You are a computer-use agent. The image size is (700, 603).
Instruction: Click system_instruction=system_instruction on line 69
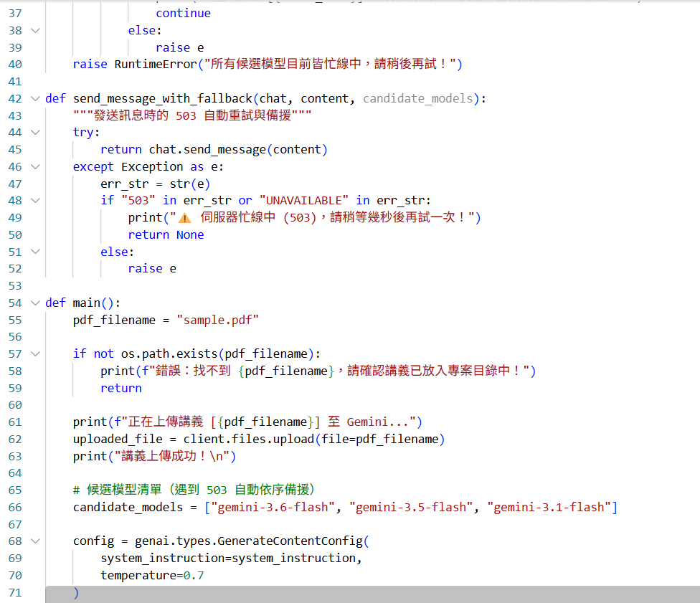coord(228,559)
